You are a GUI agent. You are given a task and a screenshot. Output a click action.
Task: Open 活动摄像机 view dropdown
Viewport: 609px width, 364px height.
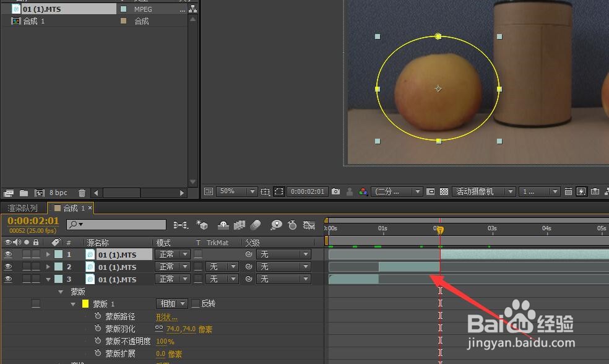pos(483,191)
